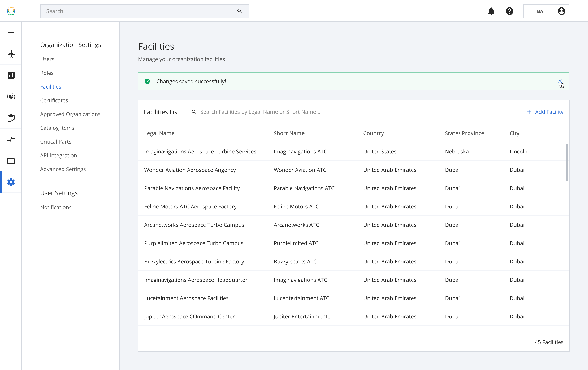The height and width of the screenshot is (370, 588).
Task: Open Buzzylectrics Aerospace Turbine Factory row
Action: tap(354, 262)
